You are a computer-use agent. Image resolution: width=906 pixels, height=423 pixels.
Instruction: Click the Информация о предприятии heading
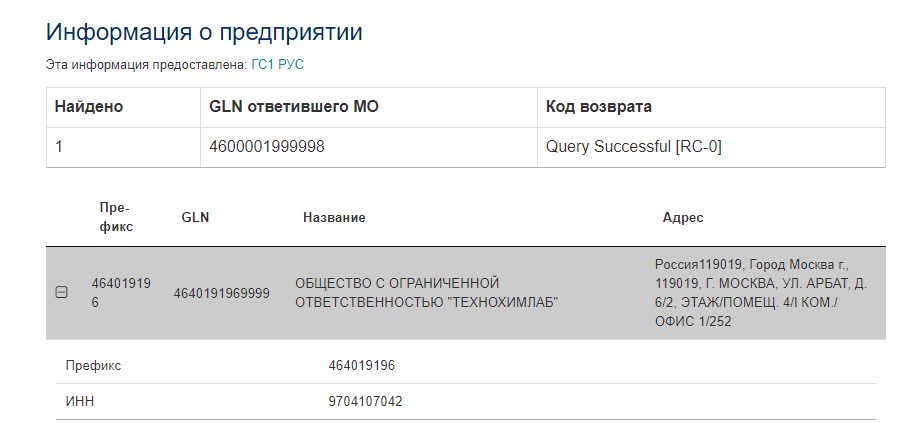[x=204, y=31]
